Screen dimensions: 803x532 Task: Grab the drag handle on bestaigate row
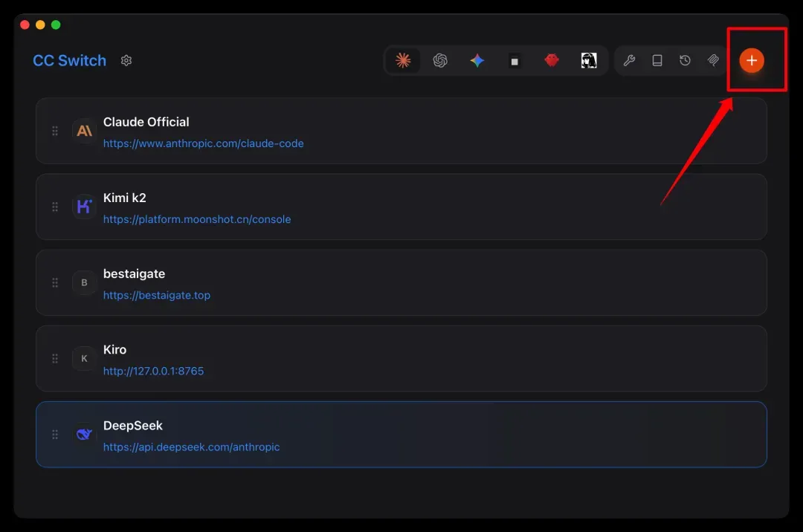pyautogui.click(x=55, y=282)
